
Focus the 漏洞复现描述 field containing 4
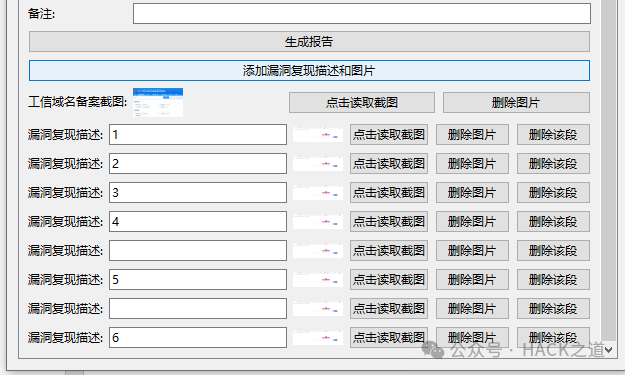click(x=198, y=222)
